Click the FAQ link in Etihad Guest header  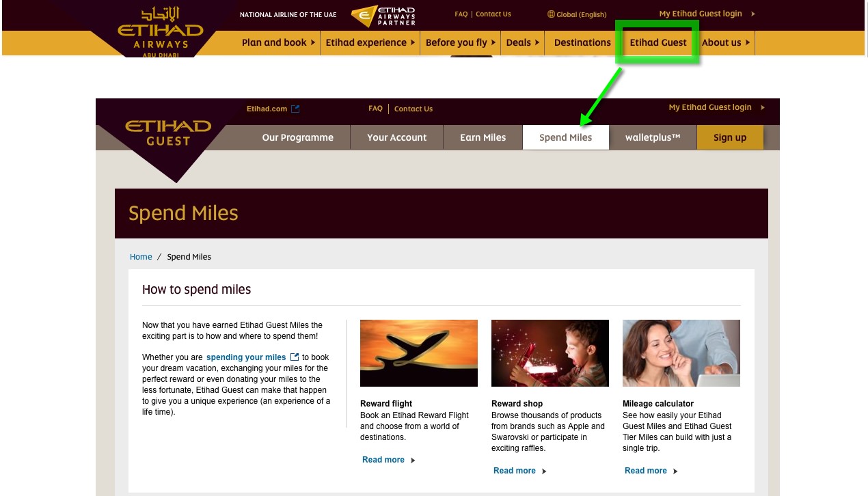(375, 109)
